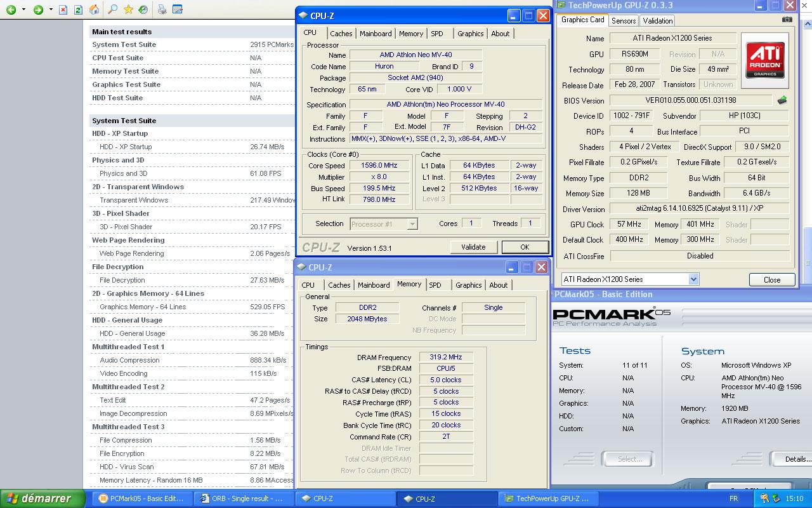Open the Forward button history dropdown arrow
Screen dimensions: 812x508
pyautogui.click(x=50, y=10)
